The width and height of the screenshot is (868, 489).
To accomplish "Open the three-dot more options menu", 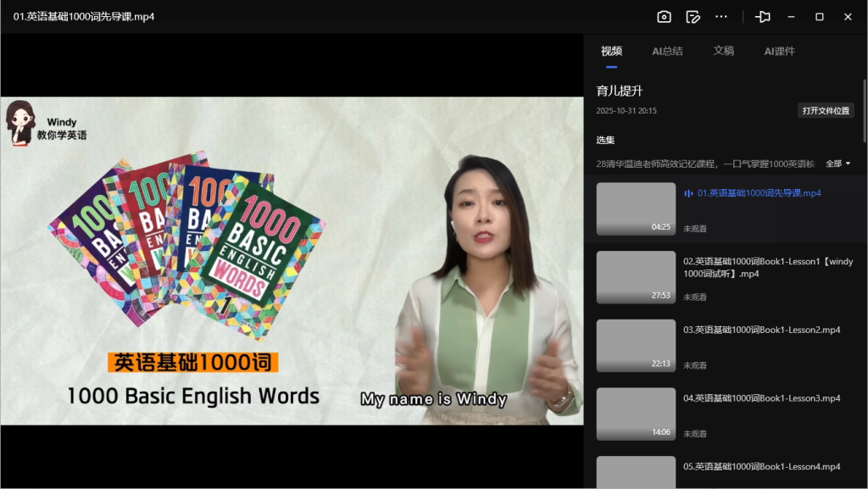I will pyautogui.click(x=721, y=17).
